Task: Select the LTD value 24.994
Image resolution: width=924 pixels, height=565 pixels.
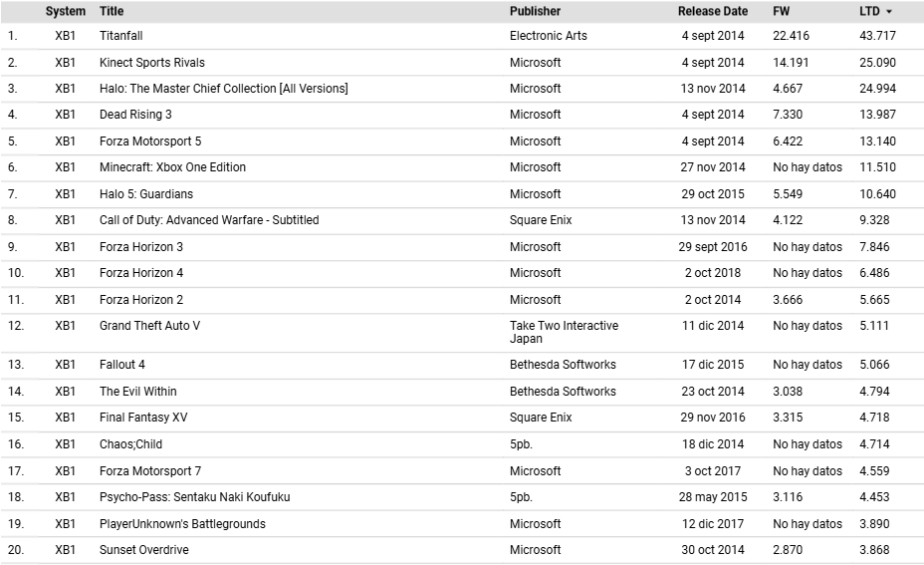Action: click(877, 89)
